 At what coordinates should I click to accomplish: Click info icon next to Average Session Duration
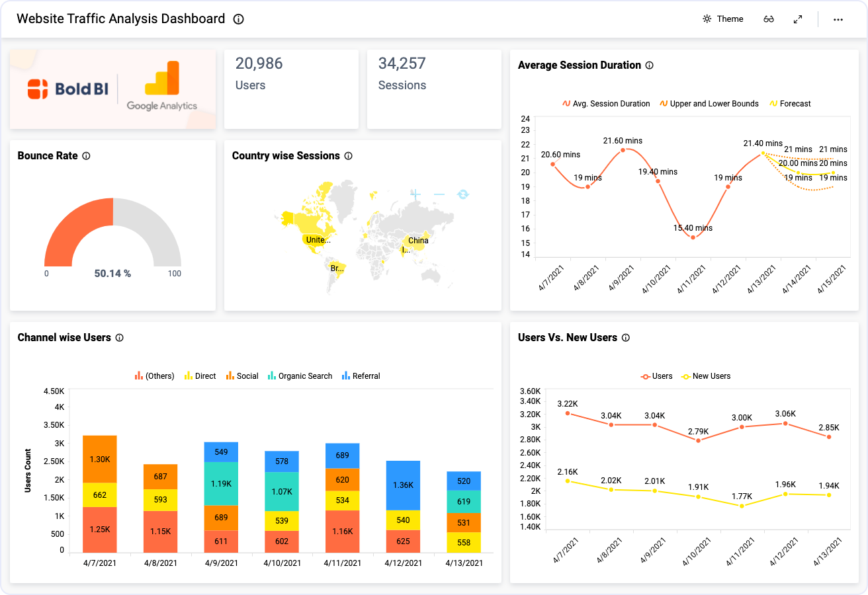point(650,65)
